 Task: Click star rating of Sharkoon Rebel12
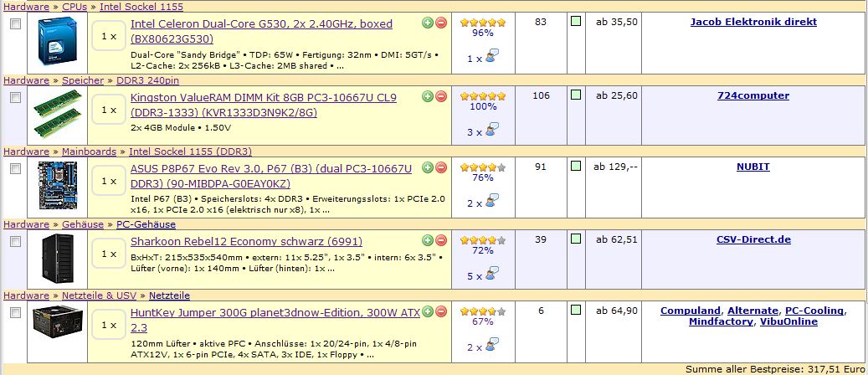(x=483, y=240)
